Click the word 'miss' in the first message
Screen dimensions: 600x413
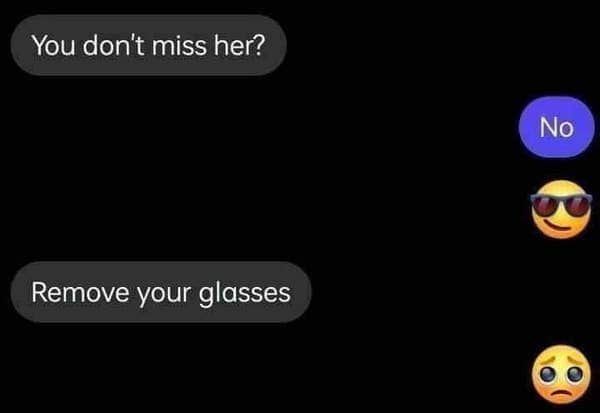pos(180,45)
